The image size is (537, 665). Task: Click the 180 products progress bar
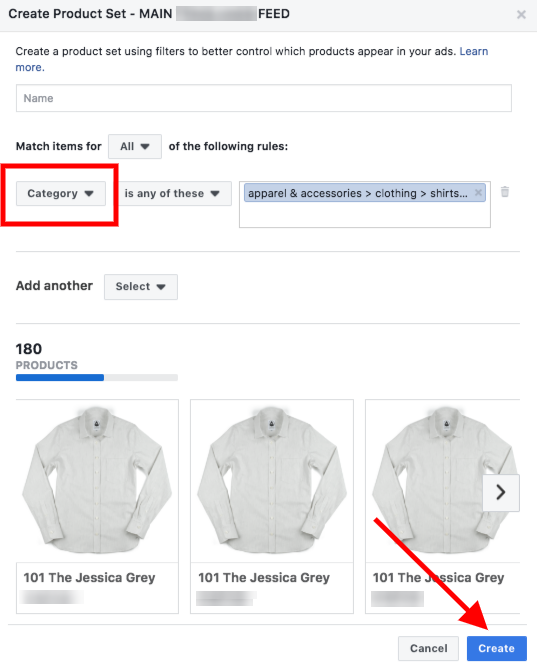point(97,377)
